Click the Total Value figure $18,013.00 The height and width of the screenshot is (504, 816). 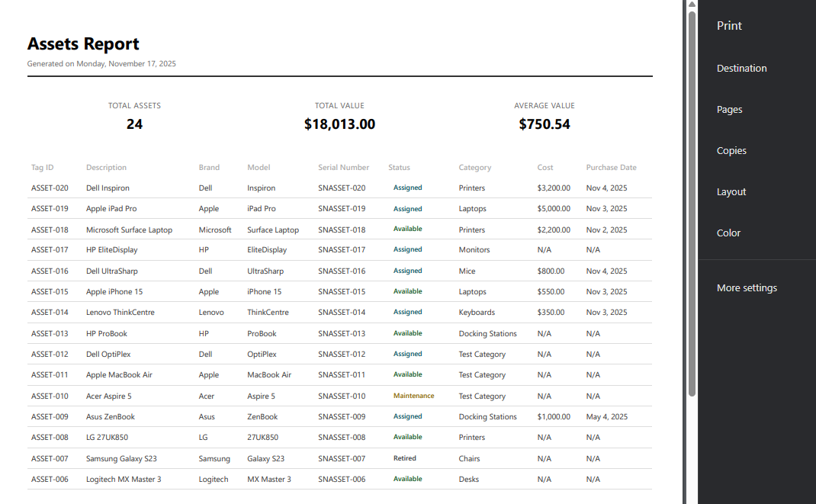pyautogui.click(x=339, y=124)
